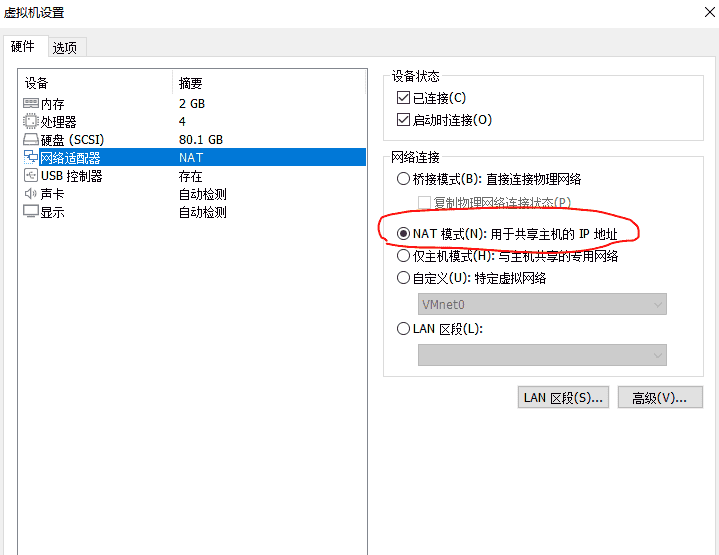Select the USB 控制器 device row
719x555 pixels.
pos(194,175)
